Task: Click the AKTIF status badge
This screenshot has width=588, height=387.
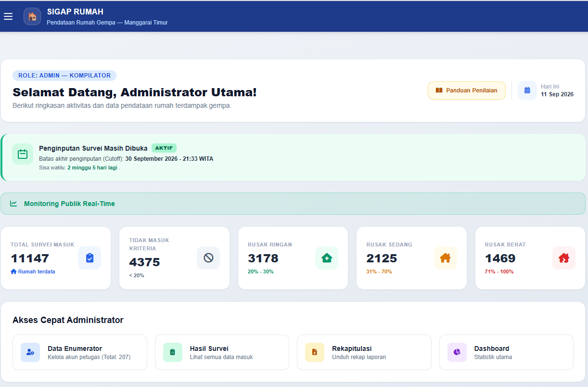Action: tap(164, 148)
